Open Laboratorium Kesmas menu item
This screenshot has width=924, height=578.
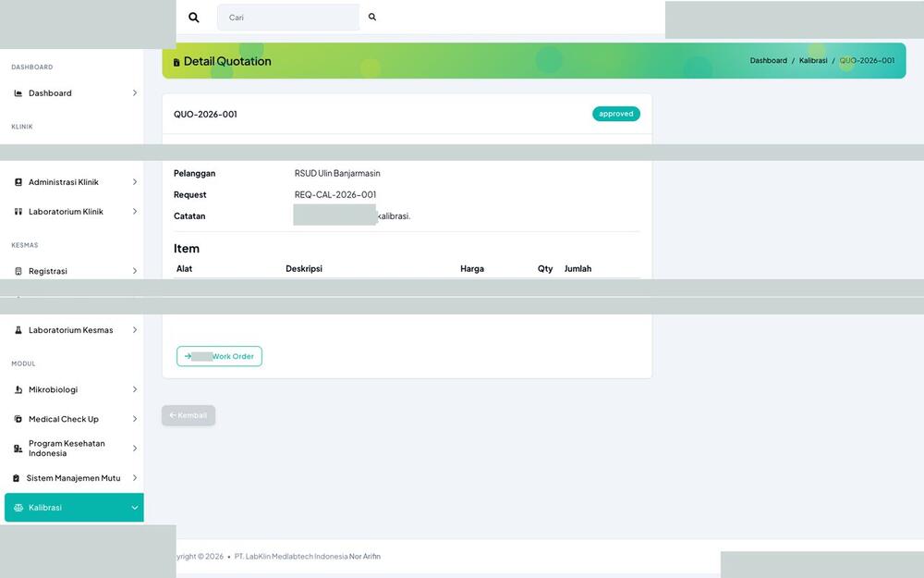point(74,330)
